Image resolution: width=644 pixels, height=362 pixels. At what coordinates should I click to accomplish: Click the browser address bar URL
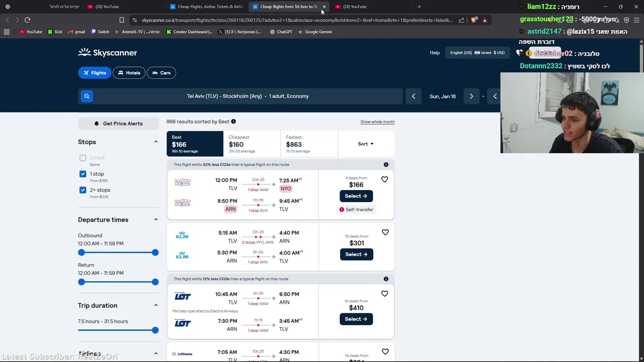(297, 20)
